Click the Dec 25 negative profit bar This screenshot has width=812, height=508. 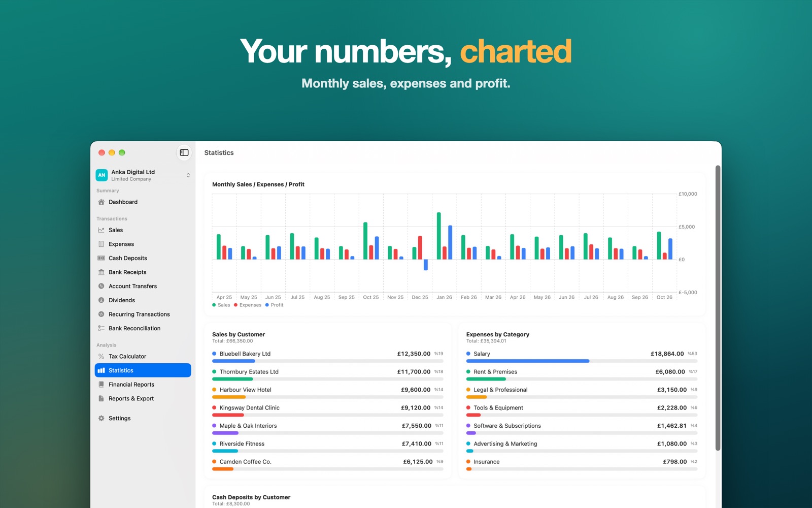click(426, 265)
